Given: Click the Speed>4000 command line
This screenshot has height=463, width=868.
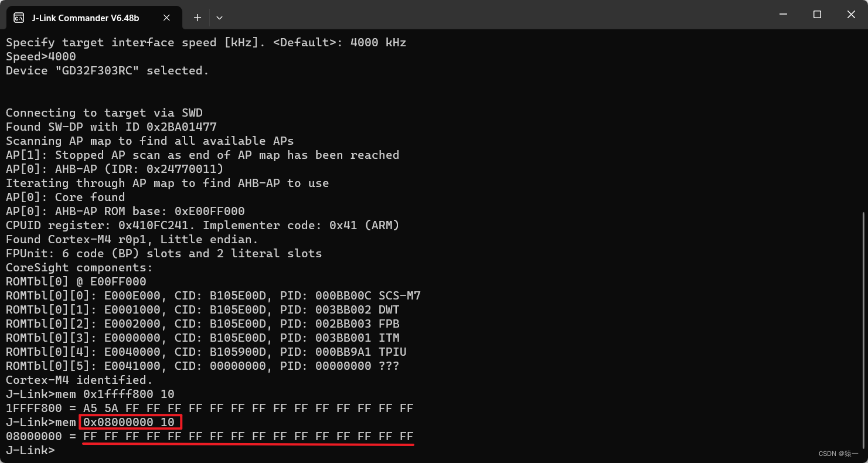Looking at the screenshot, I should pyautogui.click(x=40, y=56).
